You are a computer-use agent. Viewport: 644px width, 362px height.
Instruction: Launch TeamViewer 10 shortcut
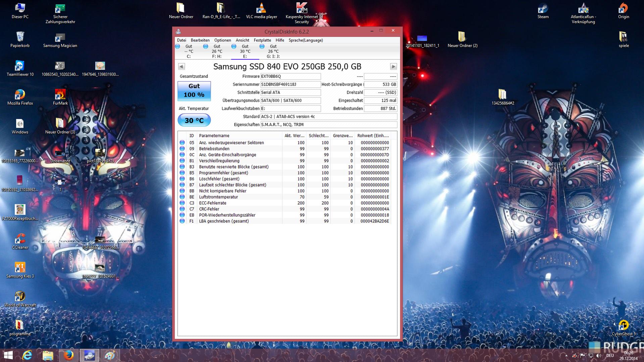(x=20, y=68)
